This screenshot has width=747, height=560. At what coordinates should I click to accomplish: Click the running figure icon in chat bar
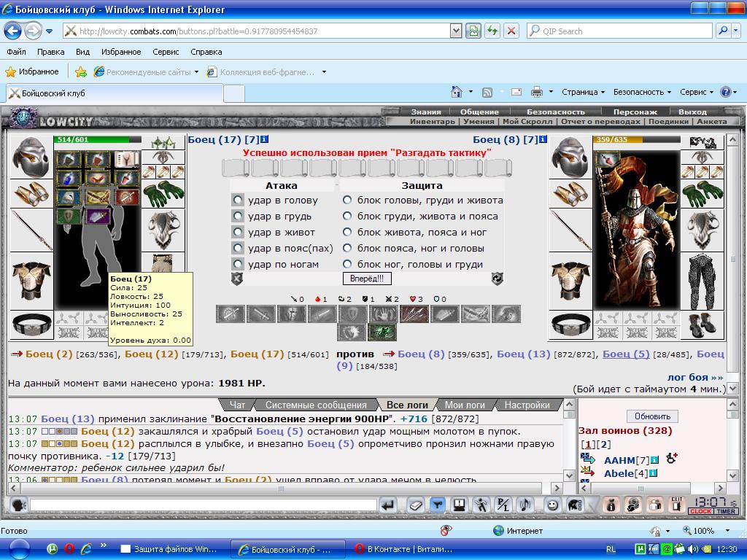(x=481, y=505)
